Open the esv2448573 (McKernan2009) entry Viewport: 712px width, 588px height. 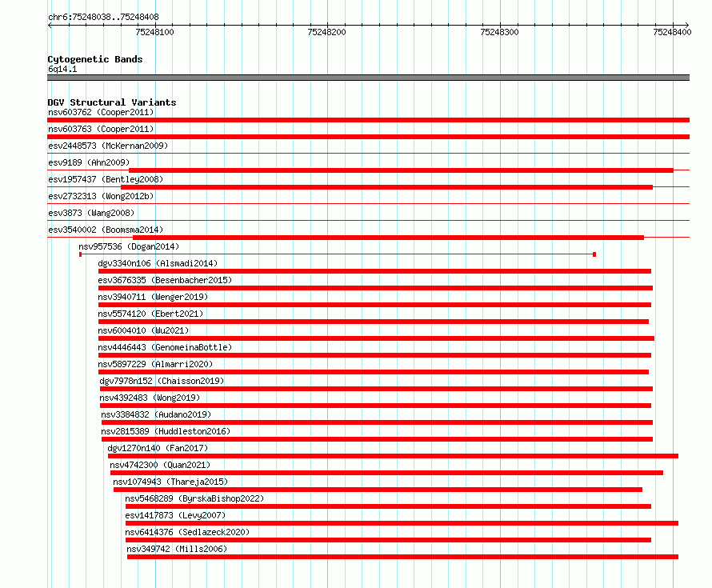coord(108,146)
